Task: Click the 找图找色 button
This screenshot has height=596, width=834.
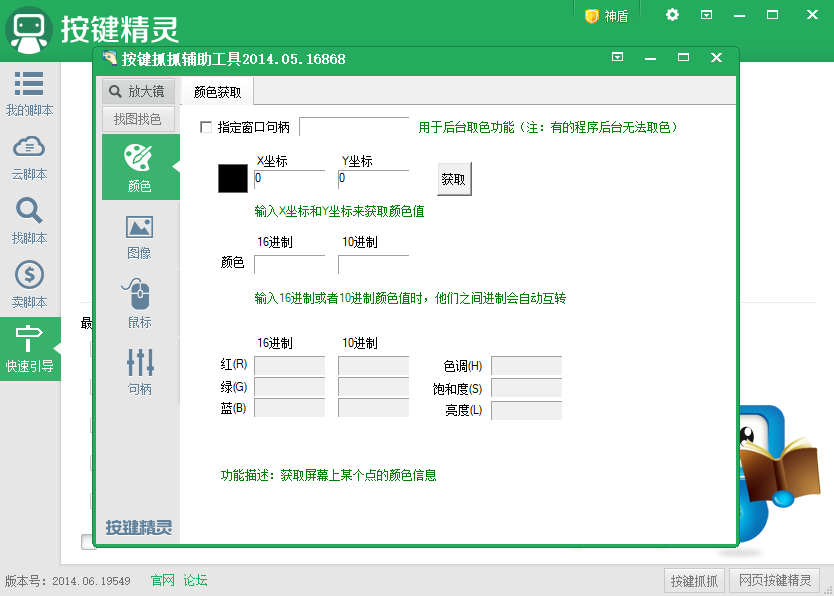Action: point(138,119)
